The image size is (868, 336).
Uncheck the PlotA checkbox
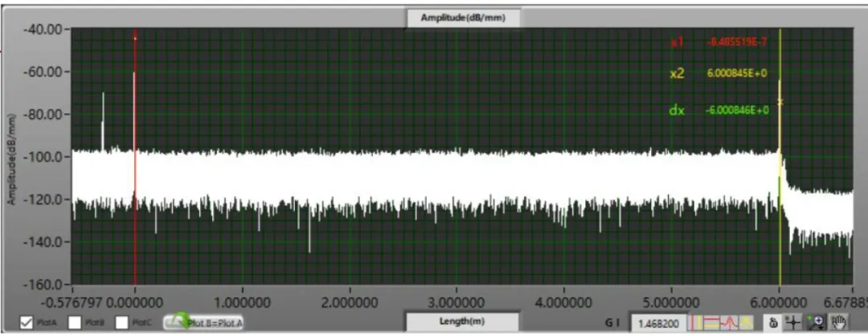(26, 322)
